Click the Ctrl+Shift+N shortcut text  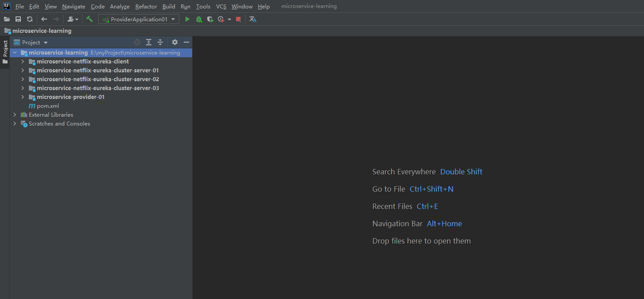point(431,189)
